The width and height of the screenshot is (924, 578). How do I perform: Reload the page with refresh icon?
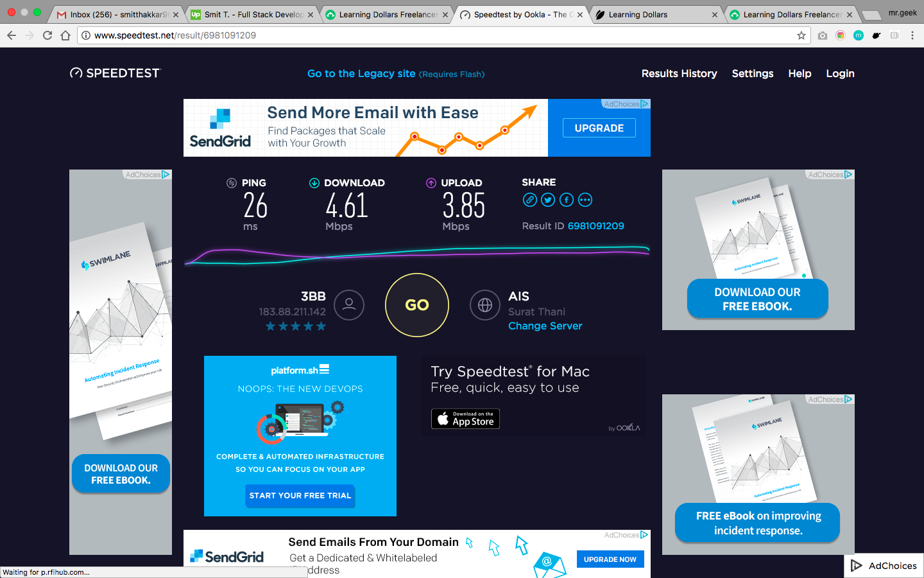click(x=47, y=35)
